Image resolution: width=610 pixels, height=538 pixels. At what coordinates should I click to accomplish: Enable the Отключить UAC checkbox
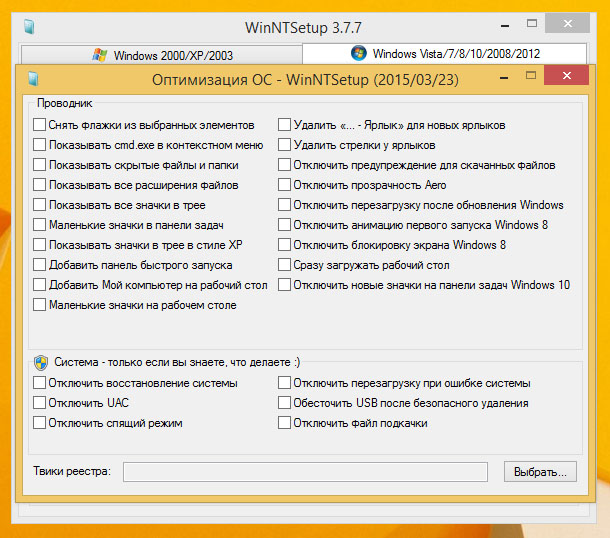tap(39, 403)
